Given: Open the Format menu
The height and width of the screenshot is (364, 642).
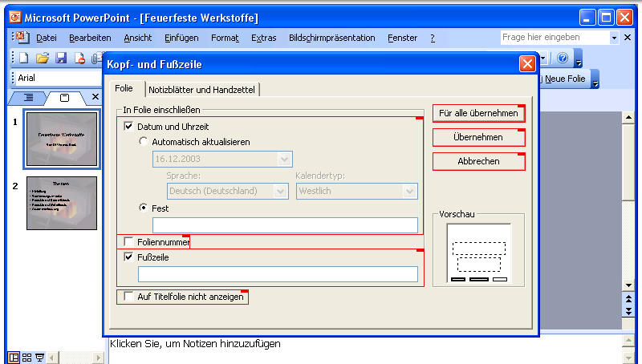Looking at the screenshot, I should [225, 38].
